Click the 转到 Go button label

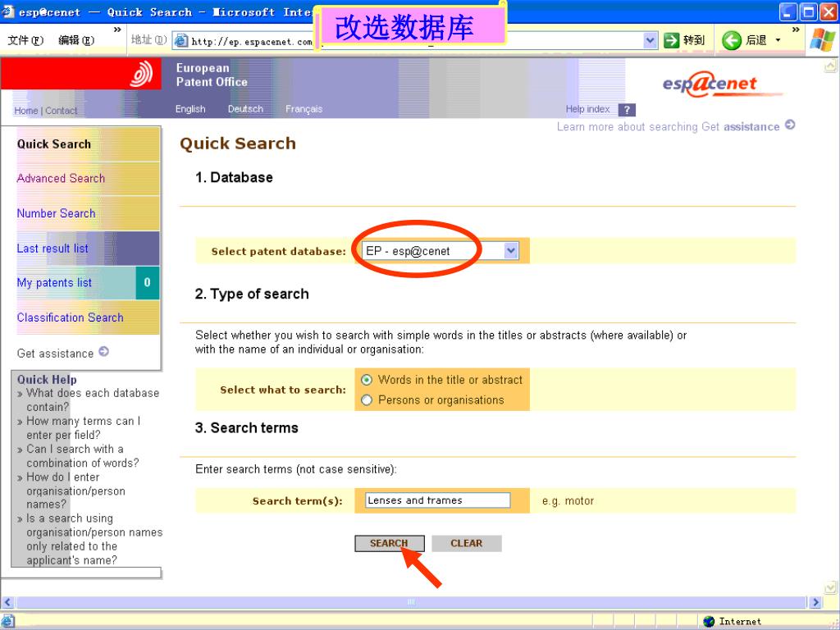coord(694,40)
